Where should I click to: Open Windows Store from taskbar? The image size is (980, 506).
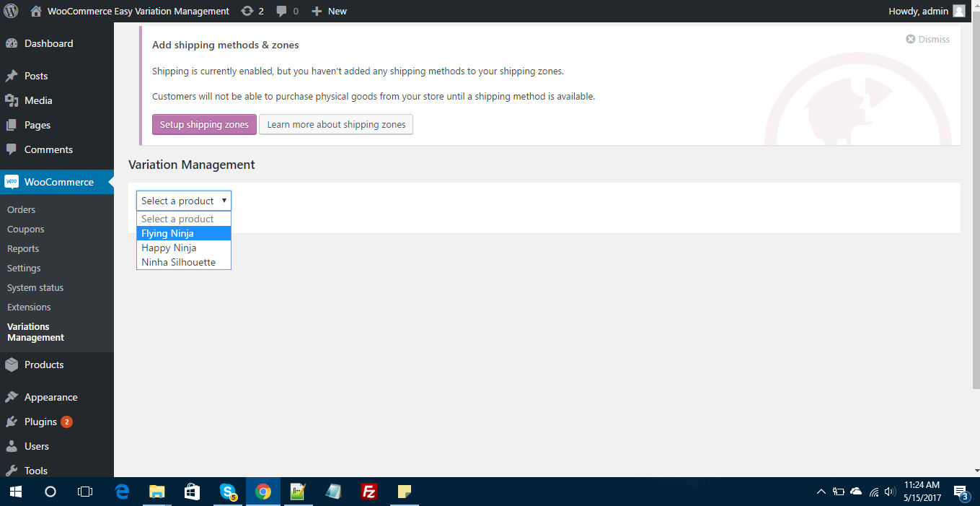tap(193, 492)
